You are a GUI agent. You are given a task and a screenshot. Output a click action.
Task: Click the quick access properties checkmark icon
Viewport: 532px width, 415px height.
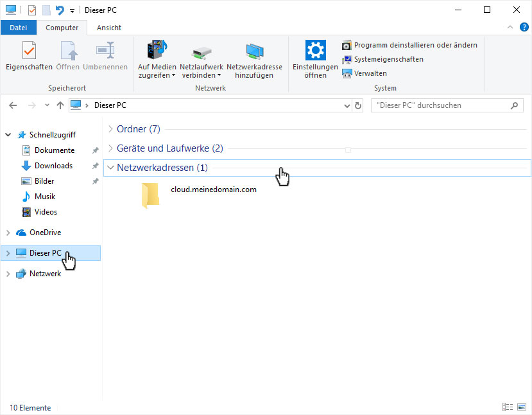point(32,10)
